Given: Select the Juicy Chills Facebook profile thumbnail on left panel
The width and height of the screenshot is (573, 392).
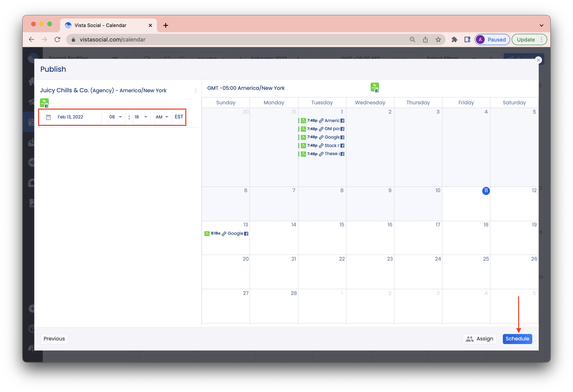Looking at the screenshot, I should click(44, 103).
